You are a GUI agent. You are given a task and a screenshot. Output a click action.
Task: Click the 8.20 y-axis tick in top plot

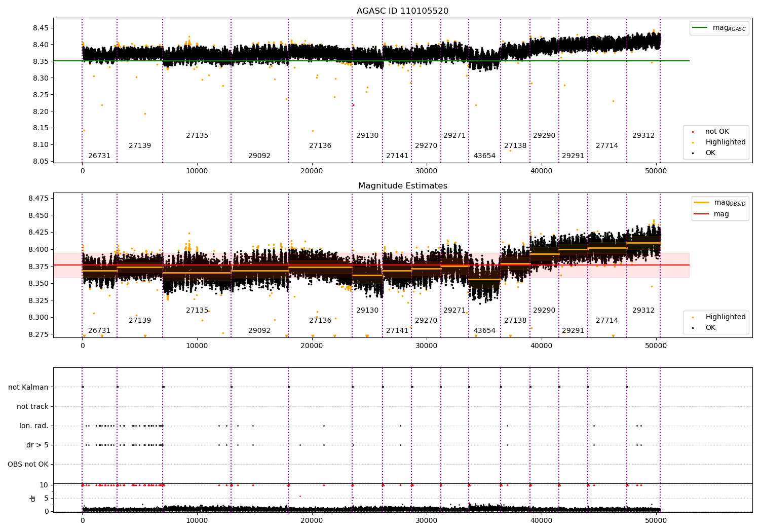[41, 111]
